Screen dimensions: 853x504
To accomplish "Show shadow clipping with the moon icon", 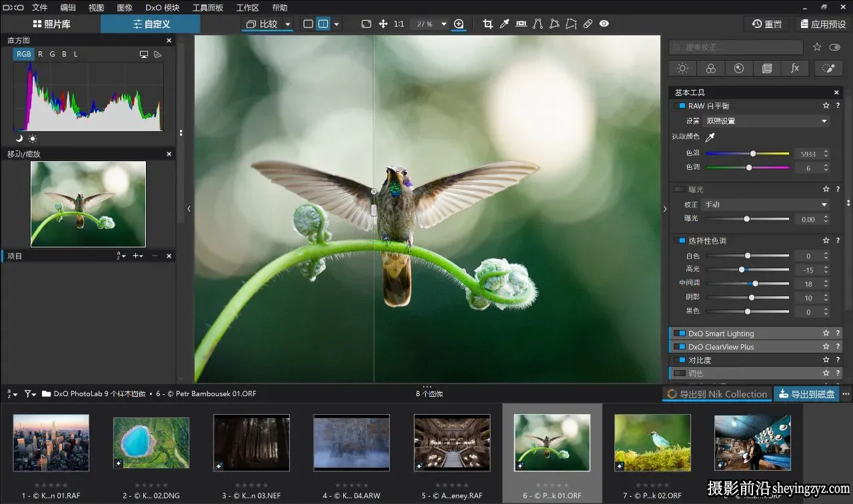I will click(x=19, y=138).
